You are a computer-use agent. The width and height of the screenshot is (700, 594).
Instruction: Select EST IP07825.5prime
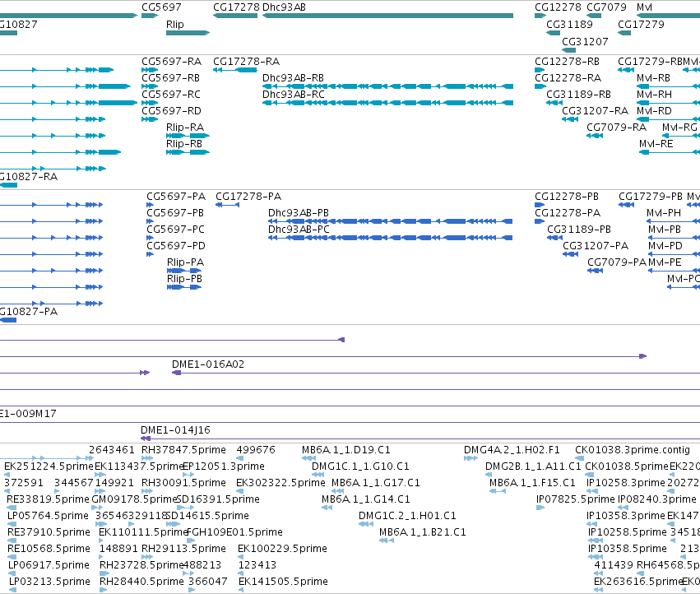click(x=540, y=508)
